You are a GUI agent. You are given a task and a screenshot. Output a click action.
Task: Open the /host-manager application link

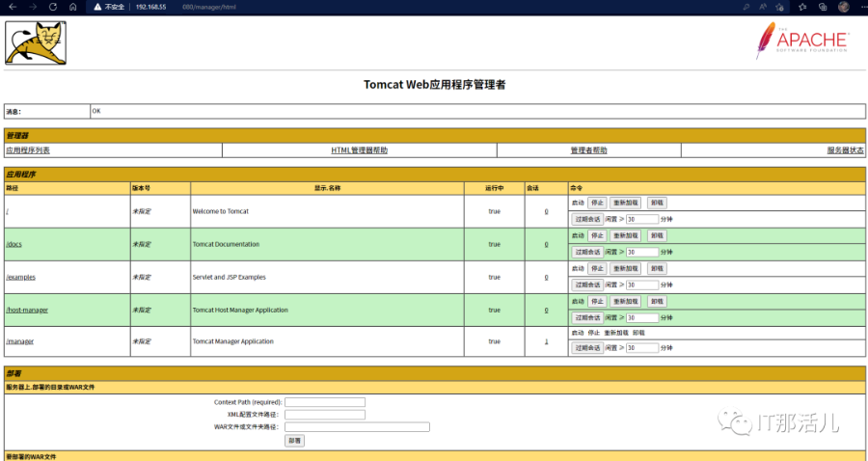coord(27,310)
